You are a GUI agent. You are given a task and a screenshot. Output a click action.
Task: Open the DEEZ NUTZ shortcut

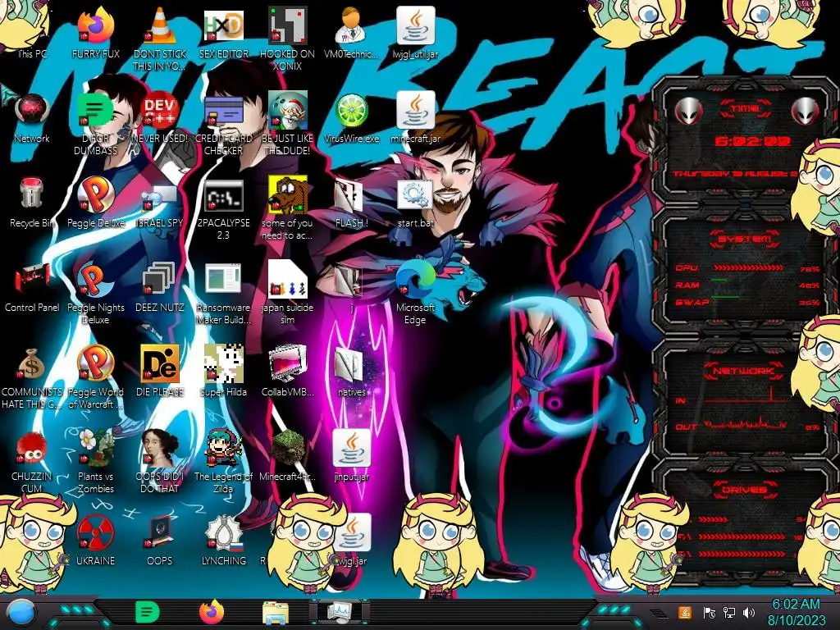(160, 286)
